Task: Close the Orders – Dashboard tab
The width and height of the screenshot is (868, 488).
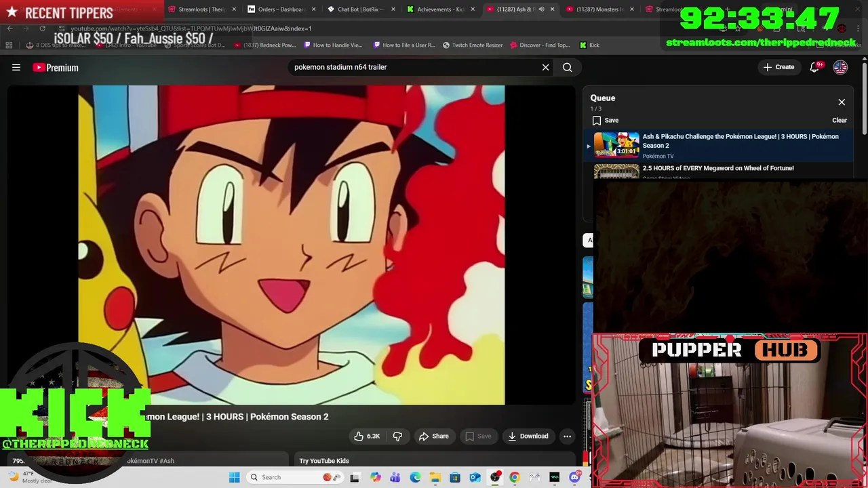Action: [313, 9]
